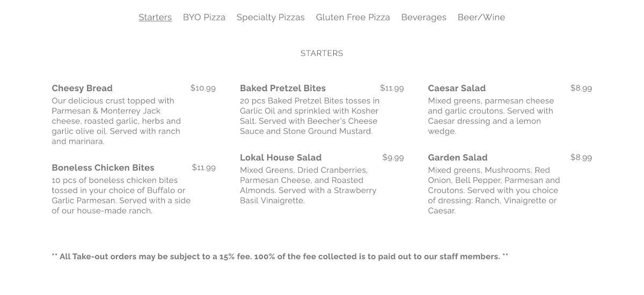Viewport: 644px width, 295px height.
Task: Click the Caesar Salad item name
Action: (457, 88)
